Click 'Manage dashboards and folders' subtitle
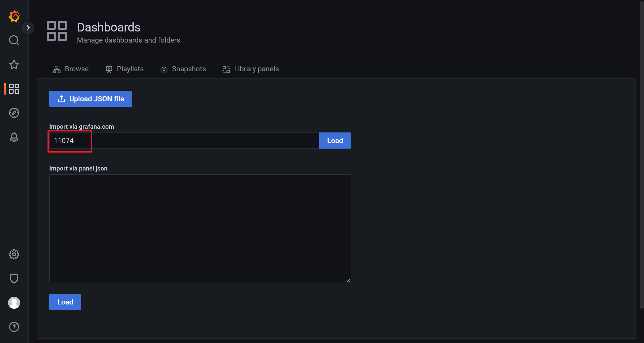This screenshot has width=644, height=343. pos(129,40)
